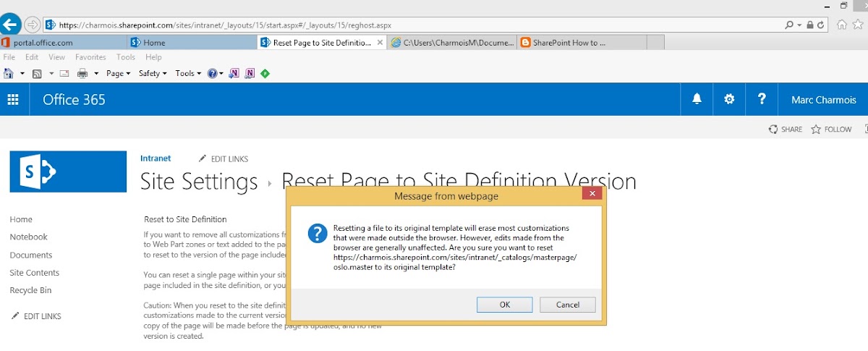Click Cancel in the message dialog
The image size is (868, 351).
(568, 305)
